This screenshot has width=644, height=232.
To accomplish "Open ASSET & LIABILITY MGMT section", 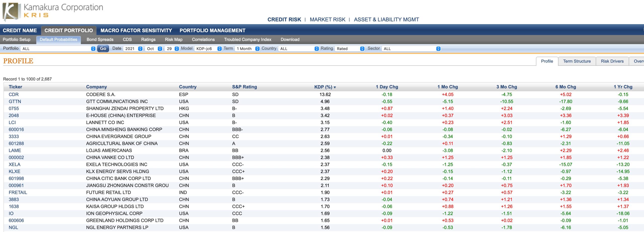I will click(386, 20).
